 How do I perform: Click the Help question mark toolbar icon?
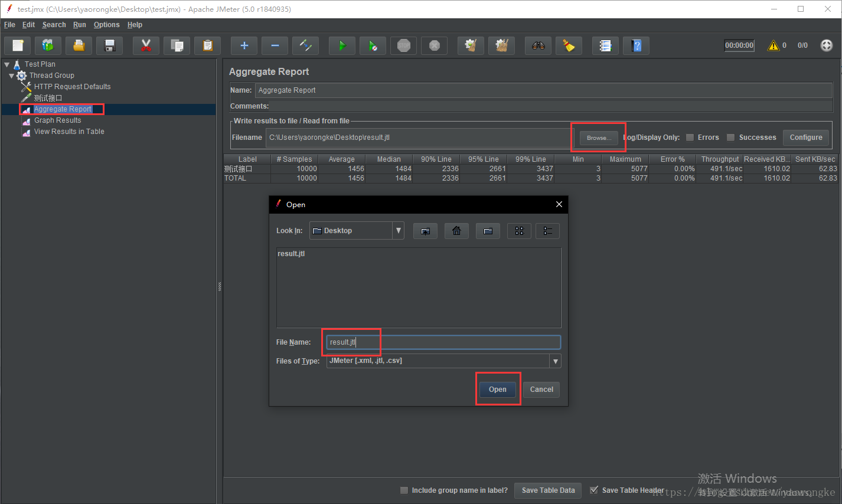(636, 45)
